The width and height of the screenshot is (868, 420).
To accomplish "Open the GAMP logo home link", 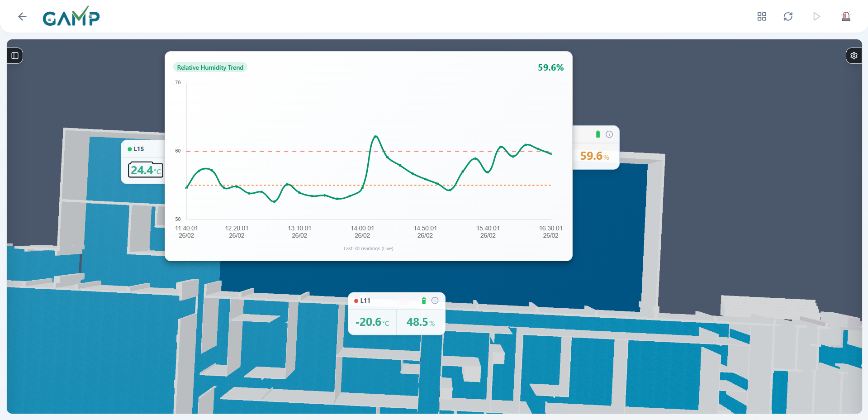I will pyautogui.click(x=71, y=16).
